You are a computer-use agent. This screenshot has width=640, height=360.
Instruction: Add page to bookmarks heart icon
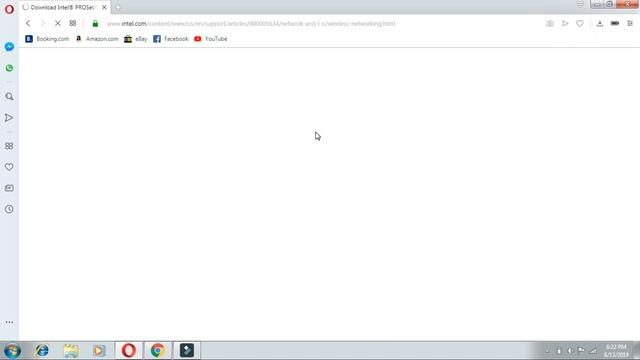[580, 23]
